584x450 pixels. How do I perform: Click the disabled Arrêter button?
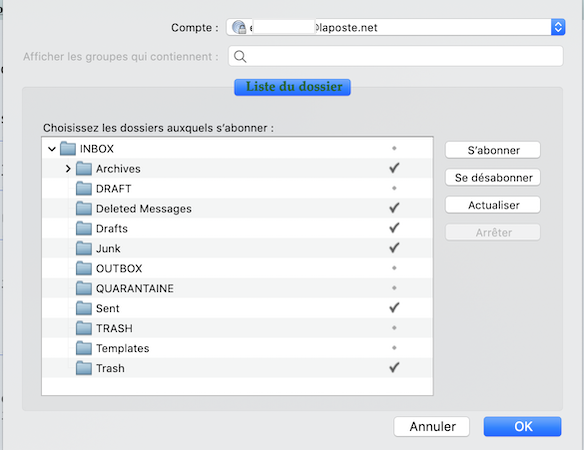(x=493, y=232)
